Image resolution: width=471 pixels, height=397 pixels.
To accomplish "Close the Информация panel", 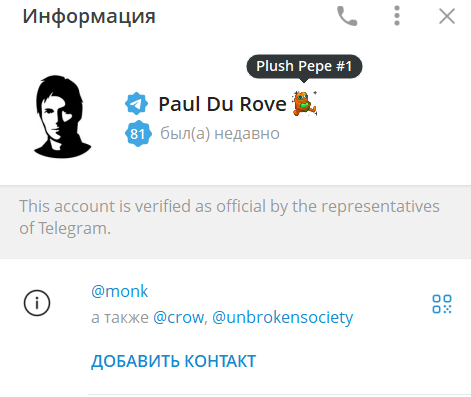I will pos(447,16).
